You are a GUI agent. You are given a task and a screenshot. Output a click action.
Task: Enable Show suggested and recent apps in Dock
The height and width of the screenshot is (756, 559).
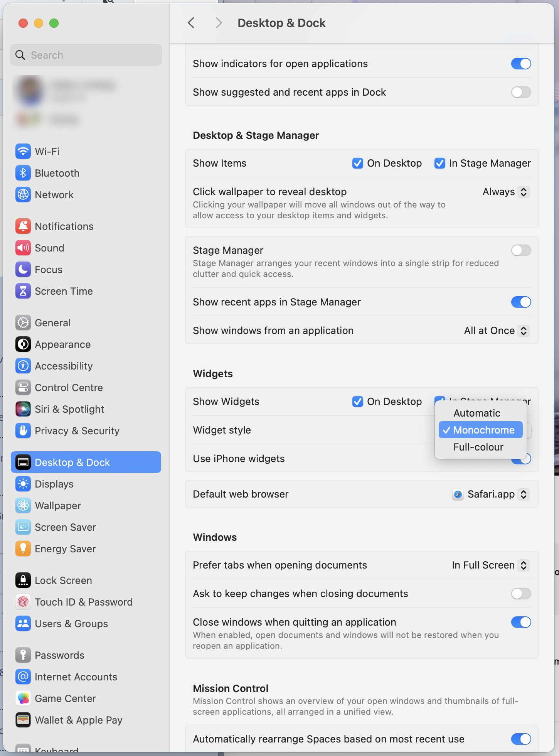point(521,92)
